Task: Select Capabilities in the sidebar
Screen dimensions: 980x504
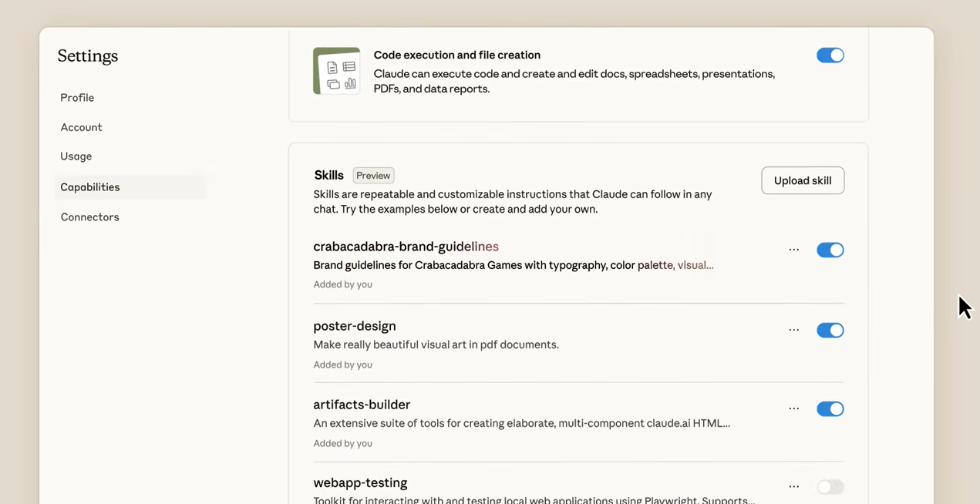Action: [x=90, y=187]
